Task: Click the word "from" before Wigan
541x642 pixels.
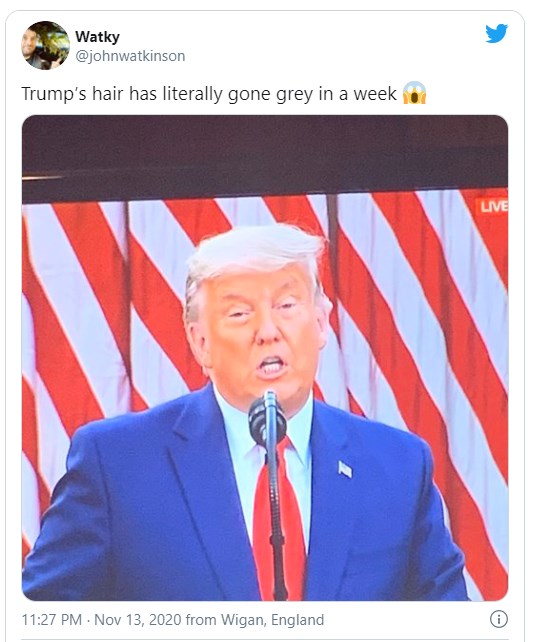Action: (x=201, y=619)
